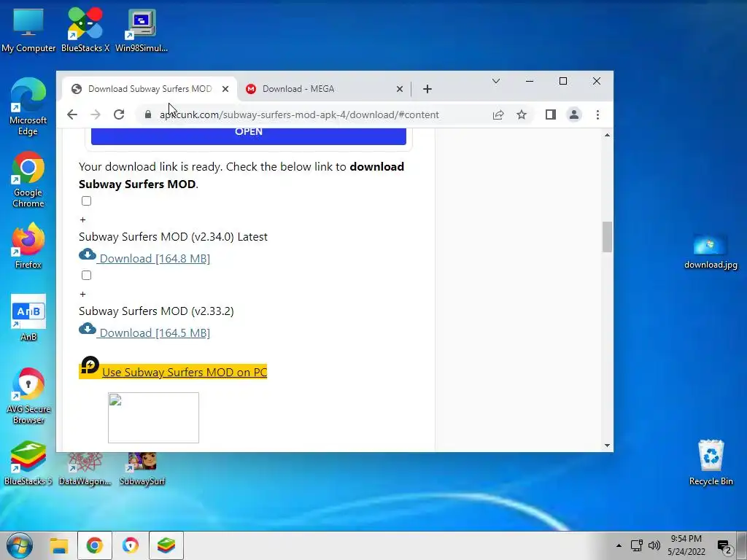This screenshot has height=560, width=747.
Task: Click the padlock site info icon
Action: tap(148, 114)
